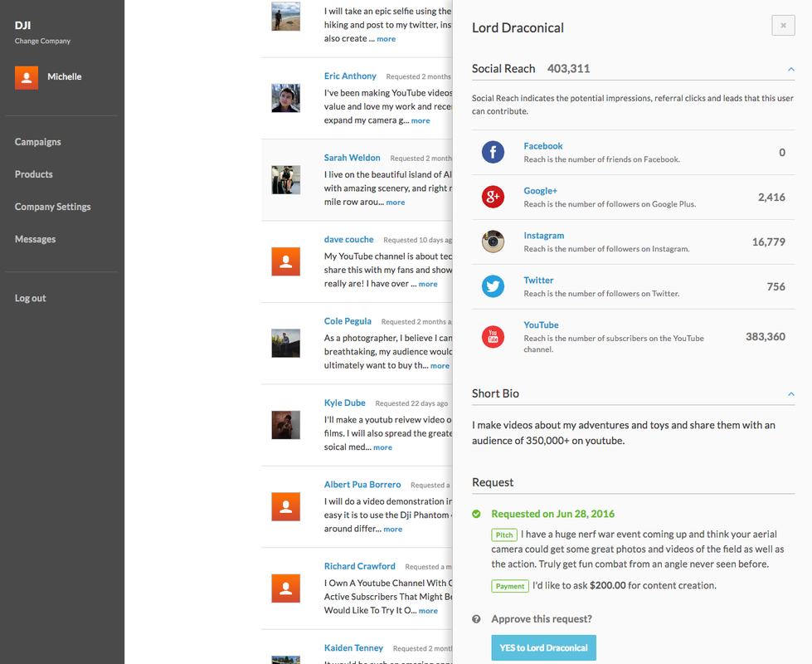Viewport: 812px width, 664px height.
Task: Click the beach selfie thumbnail at top
Action: (286, 17)
